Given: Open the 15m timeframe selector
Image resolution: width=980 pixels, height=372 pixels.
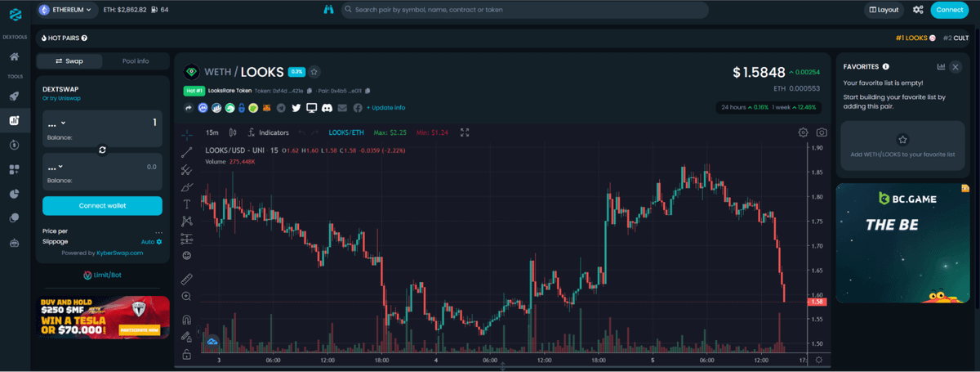Looking at the screenshot, I should click(212, 132).
